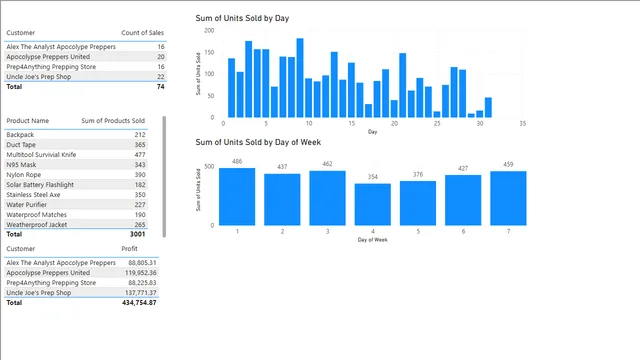Viewport: 640px width, 360px height.
Task: Select the Backpack product row
Action: [76, 135]
